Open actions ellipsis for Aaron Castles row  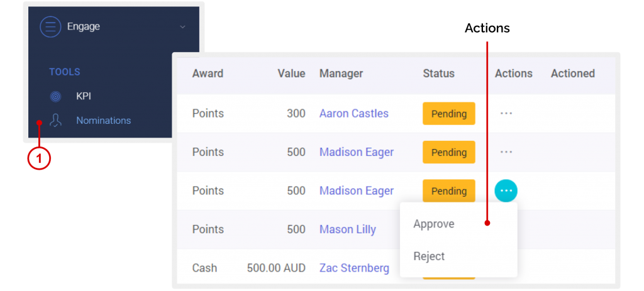click(x=506, y=114)
